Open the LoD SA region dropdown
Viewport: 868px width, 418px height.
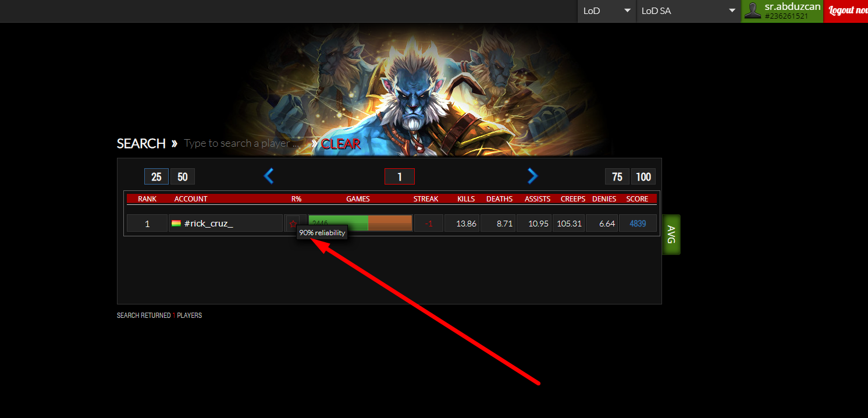pos(688,11)
